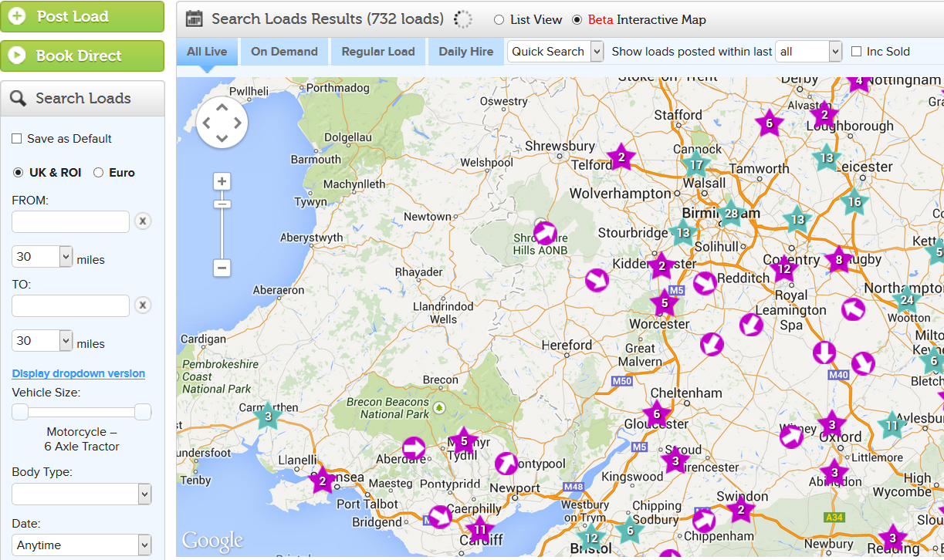Image resolution: width=944 pixels, height=560 pixels.
Task: Expand the Body Type dropdown
Action: 81,494
